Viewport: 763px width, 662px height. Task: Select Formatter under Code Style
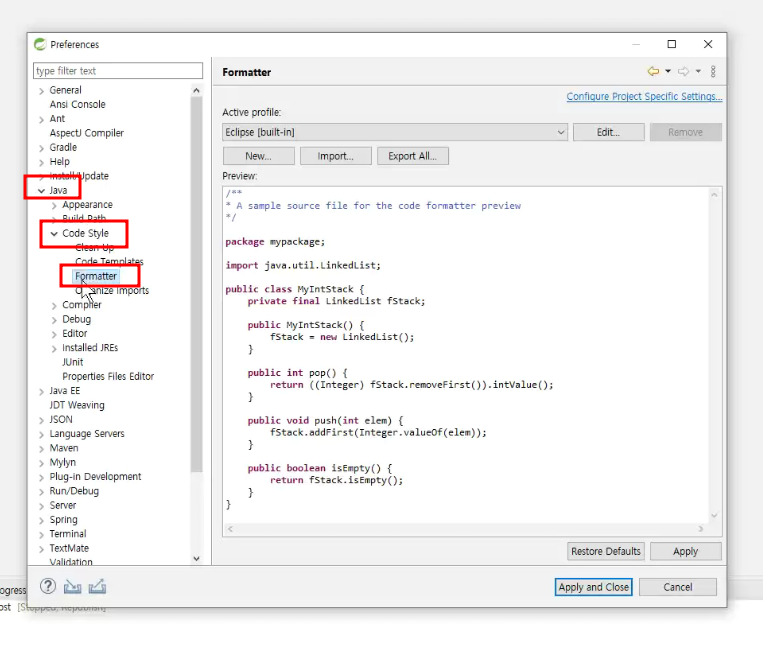click(96, 276)
